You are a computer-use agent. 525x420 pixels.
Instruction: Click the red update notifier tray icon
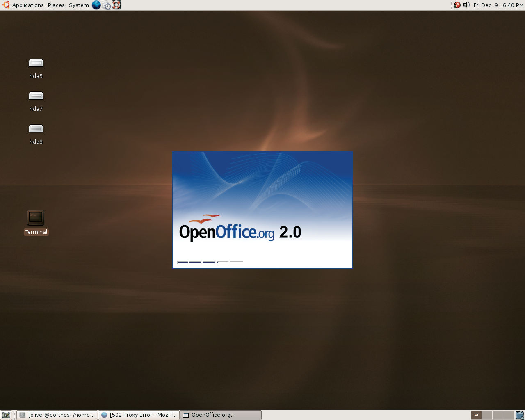(x=457, y=5)
